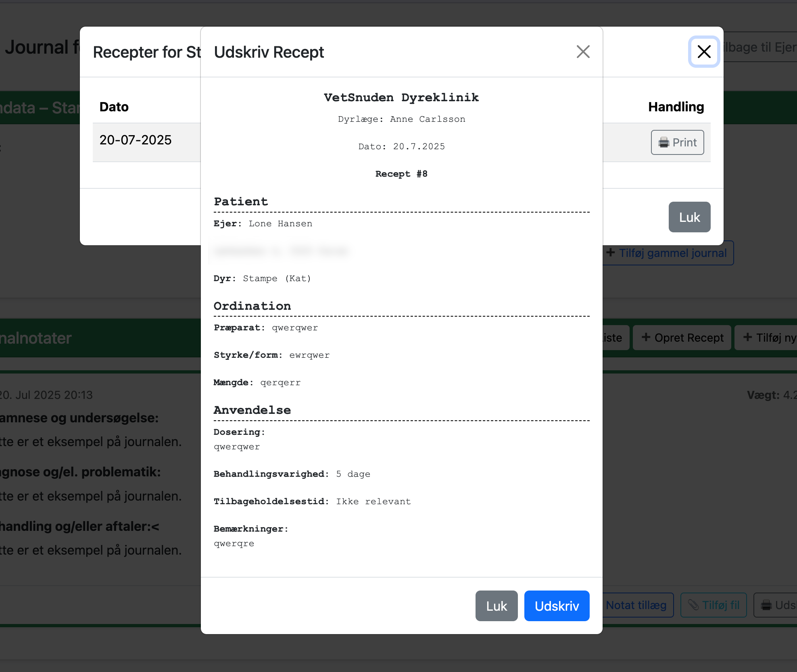797x672 pixels.
Task: Click the Print icon in the Handling column
Action: click(663, 142)
